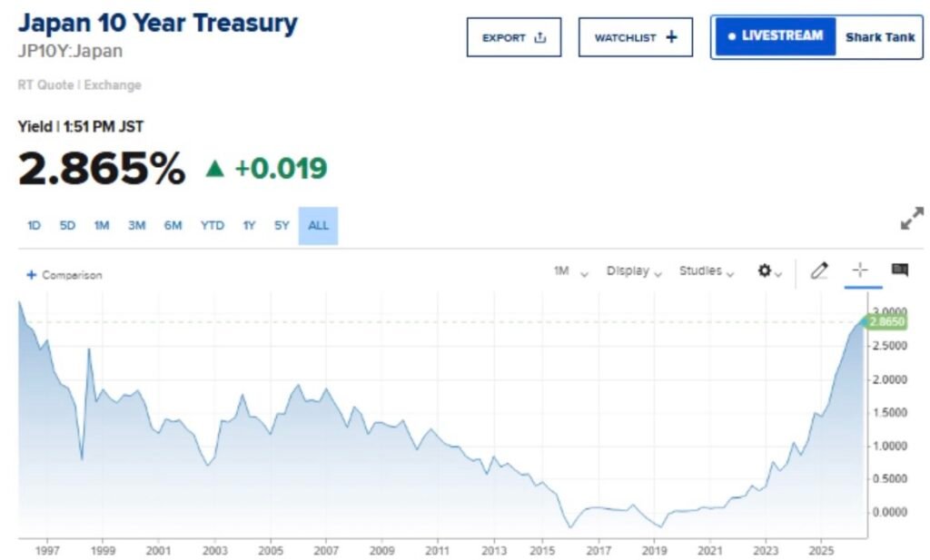This screenshot has width=930, height=560.
Task: Click the Export button
Action: tap(514, 37)
